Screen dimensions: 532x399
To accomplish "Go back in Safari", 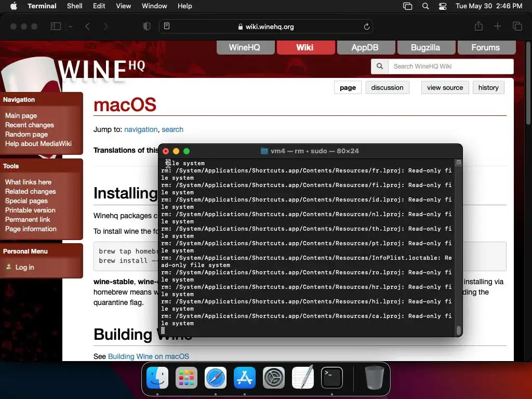I will pos(87,26).
